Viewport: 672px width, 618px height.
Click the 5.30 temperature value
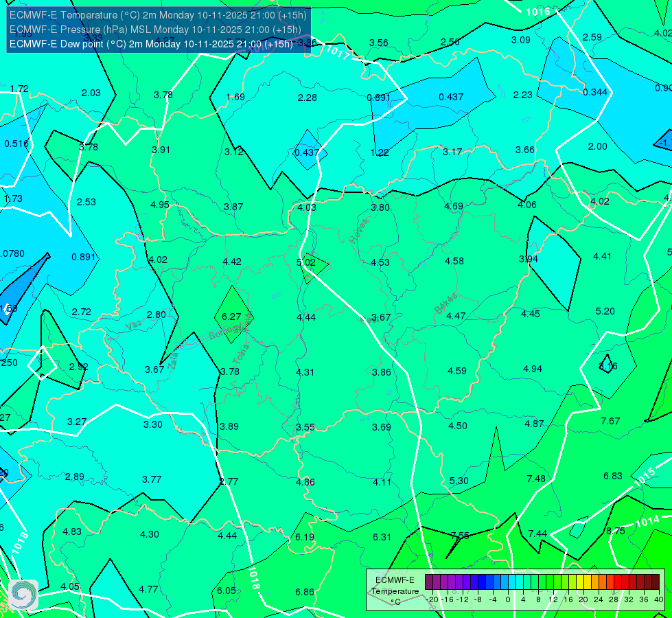pos(459,481)
